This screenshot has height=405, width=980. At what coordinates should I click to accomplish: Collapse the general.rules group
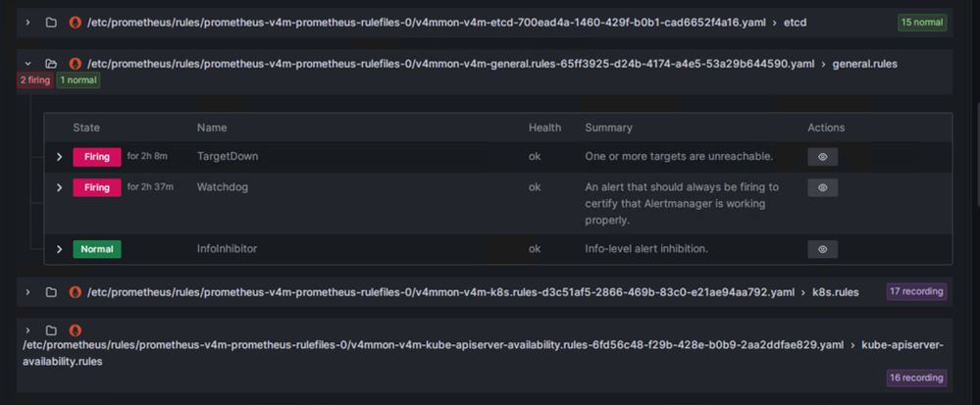pyautogui.click(x=27, y=64)
